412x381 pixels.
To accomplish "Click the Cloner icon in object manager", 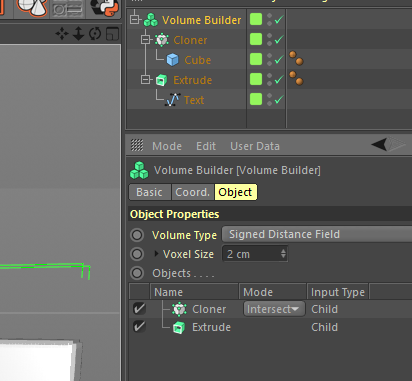I will 162,40.
